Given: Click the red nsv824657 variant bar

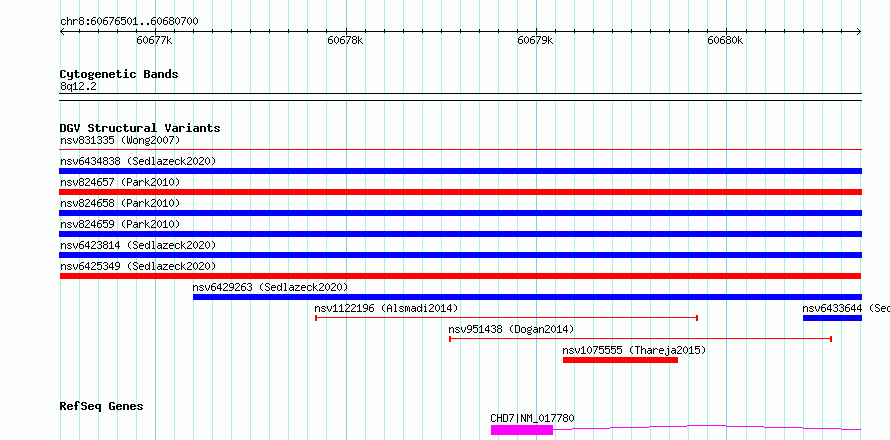Looking at the screenshot, I should point(460,192).
